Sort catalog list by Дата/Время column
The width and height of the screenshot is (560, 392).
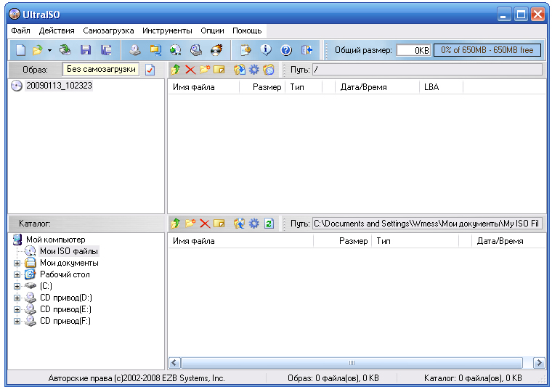(508, 241)
